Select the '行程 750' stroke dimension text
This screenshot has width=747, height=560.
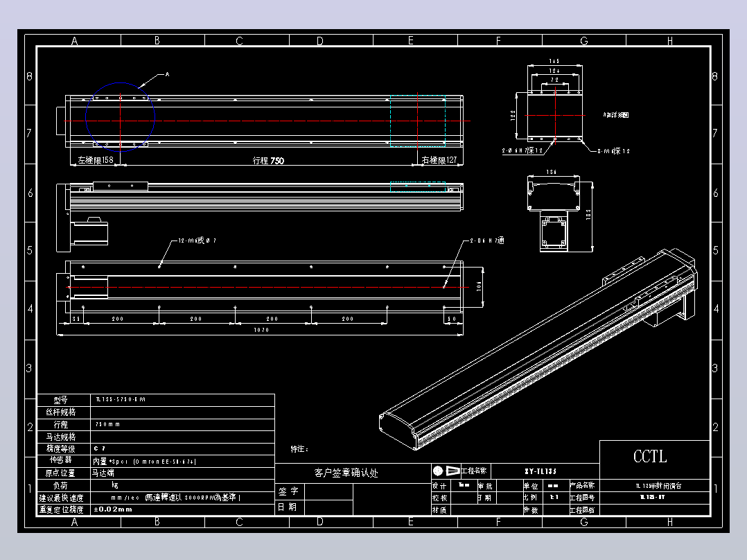tap(268, 161)
